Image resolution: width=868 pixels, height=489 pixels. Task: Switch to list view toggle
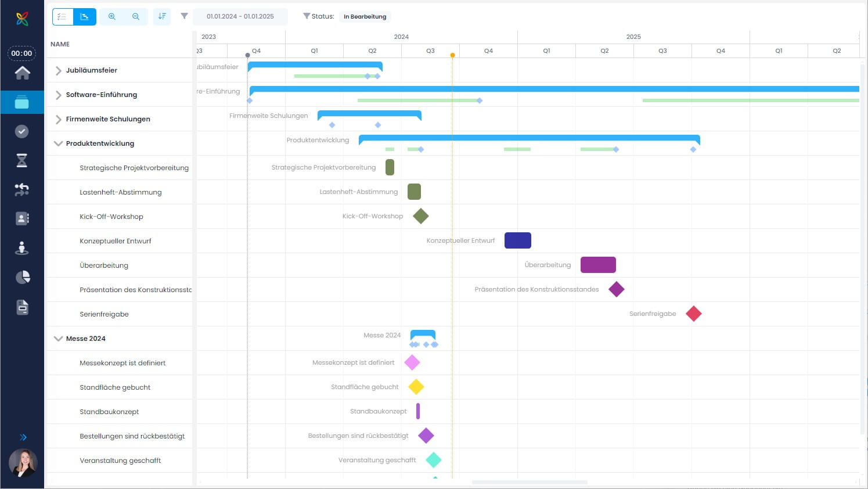pyautogui.click(x=63, y=16)
